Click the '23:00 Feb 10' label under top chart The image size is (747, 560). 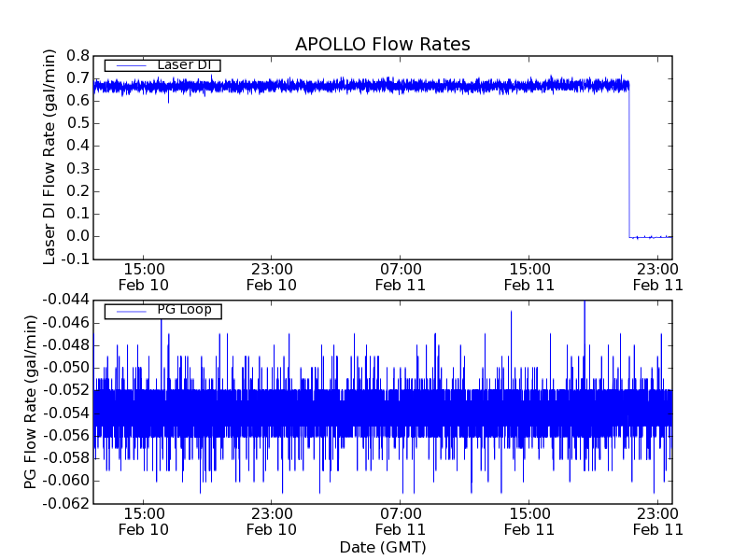272,277
